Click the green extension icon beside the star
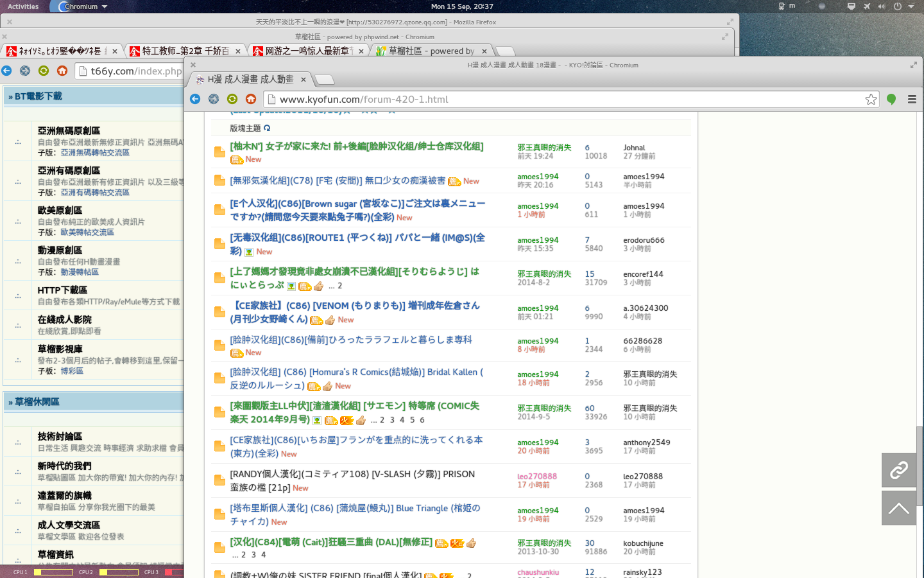This screenshot has height=578, width=924. (x=891, y=99)
